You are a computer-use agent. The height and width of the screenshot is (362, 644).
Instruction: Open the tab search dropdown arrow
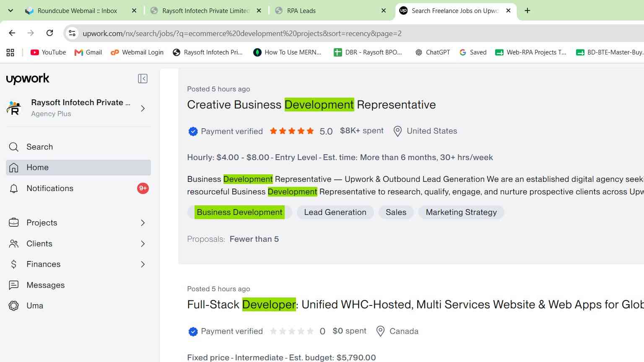(11, 10)
